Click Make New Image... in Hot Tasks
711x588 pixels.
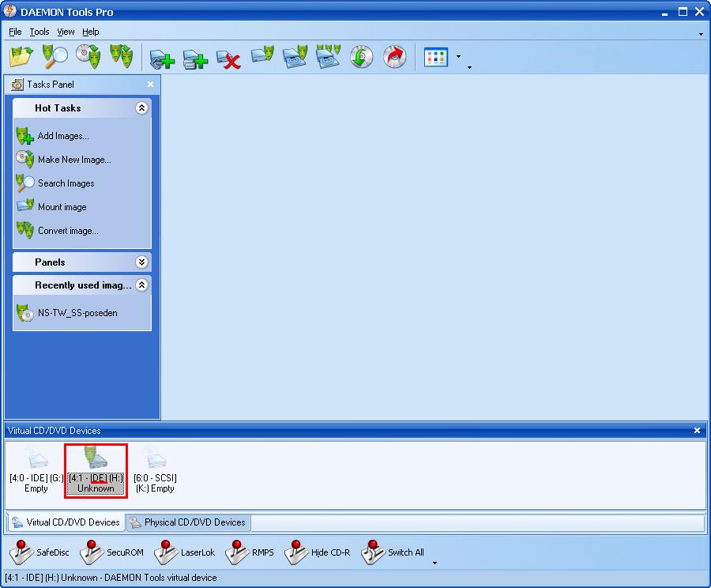coord(63,160)
